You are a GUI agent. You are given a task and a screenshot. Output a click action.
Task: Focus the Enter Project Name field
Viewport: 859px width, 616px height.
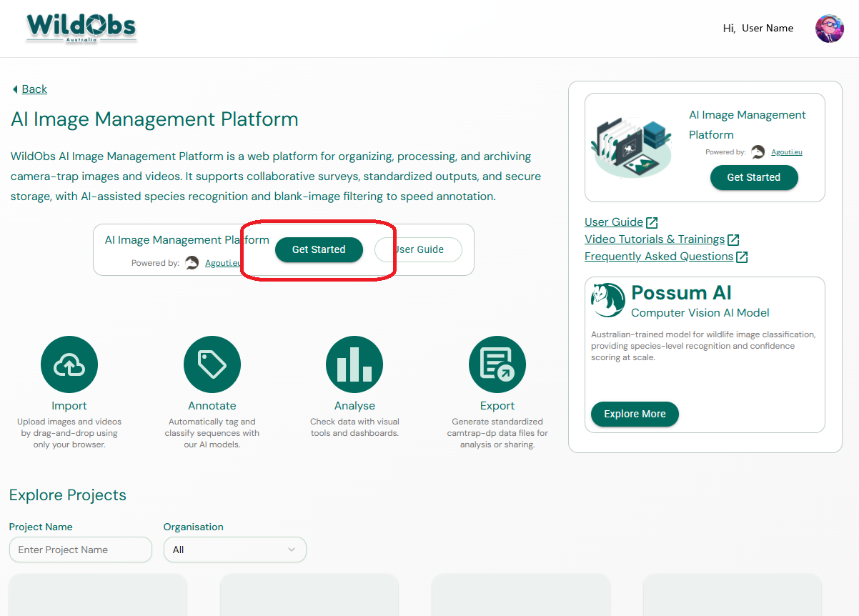pyautogui.click(x=81, y=550)
